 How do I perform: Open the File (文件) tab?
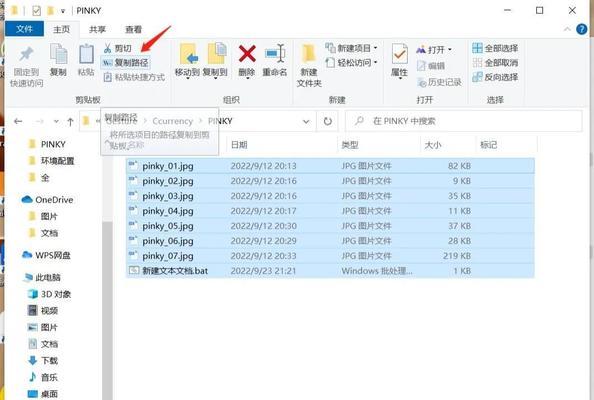[24, 29]
